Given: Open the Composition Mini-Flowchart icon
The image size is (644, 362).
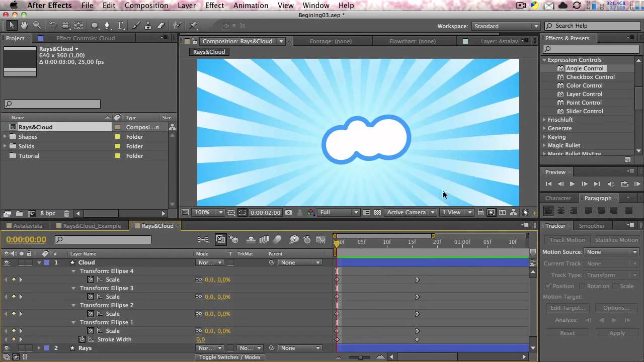Looking at the screenshot, I should [x=203, y=240].
